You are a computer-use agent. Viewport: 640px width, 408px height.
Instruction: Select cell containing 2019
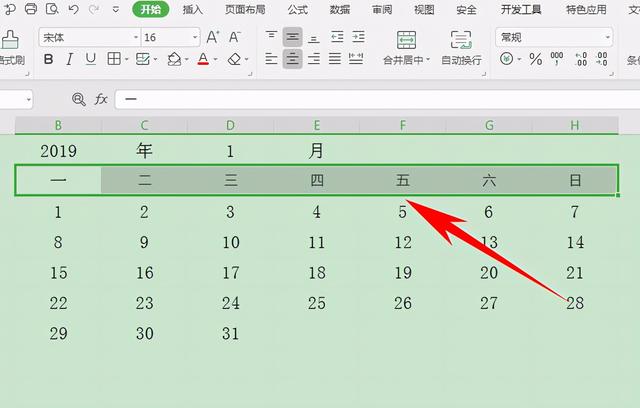[x=58, y=151]
